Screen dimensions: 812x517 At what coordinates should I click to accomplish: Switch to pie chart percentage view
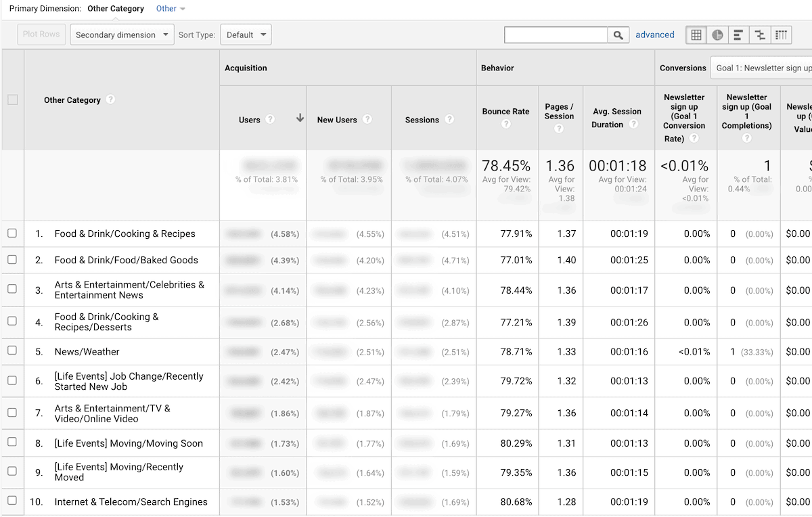tap(717, 35)
